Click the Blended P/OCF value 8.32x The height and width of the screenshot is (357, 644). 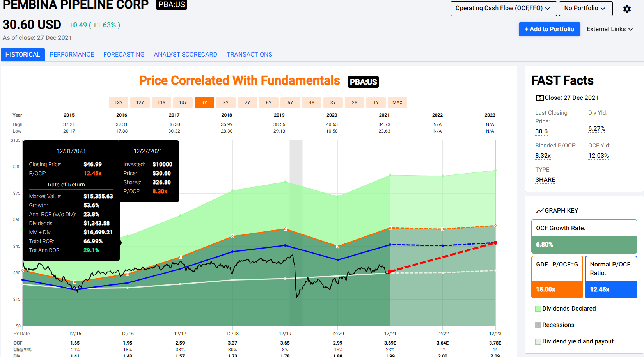(543, 156)
